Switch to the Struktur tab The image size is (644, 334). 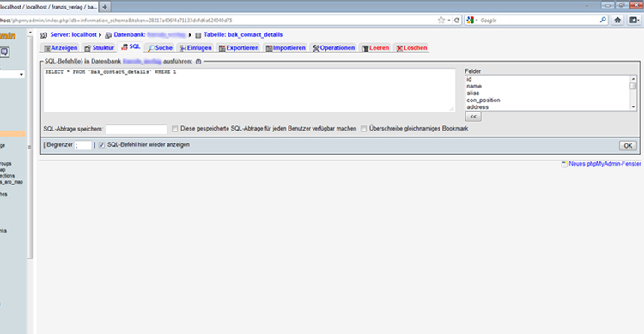(x=100, y=48)
